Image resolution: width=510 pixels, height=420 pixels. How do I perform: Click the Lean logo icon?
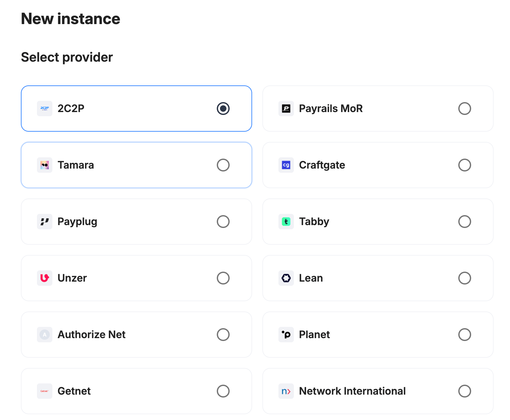[x=286, y=278]
